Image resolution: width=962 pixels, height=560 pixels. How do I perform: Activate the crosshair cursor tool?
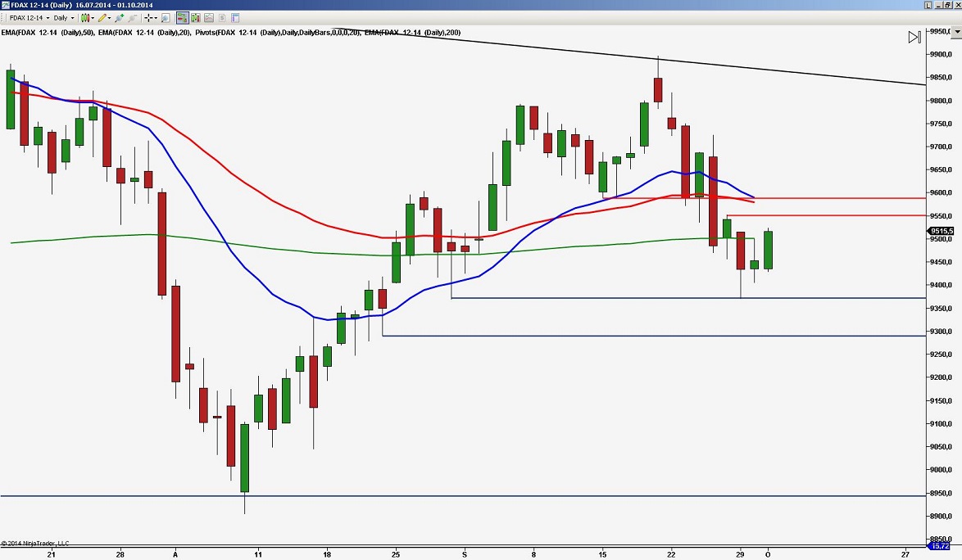coord(150,17)
